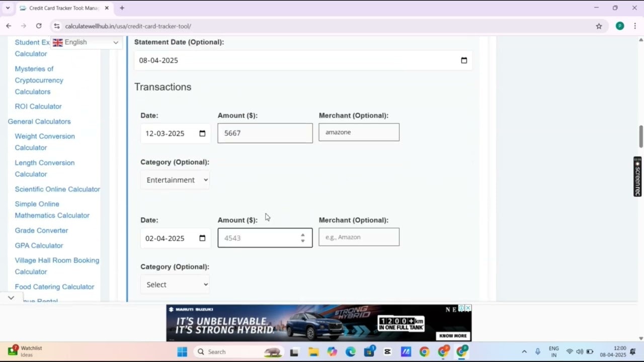Open the English language selector
The image size is (644, 362).
[86, 43]
